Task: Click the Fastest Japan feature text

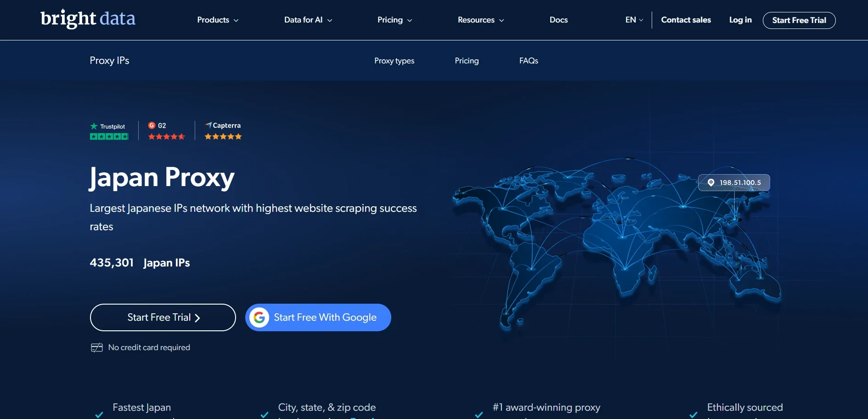Action: click(142, 408)
